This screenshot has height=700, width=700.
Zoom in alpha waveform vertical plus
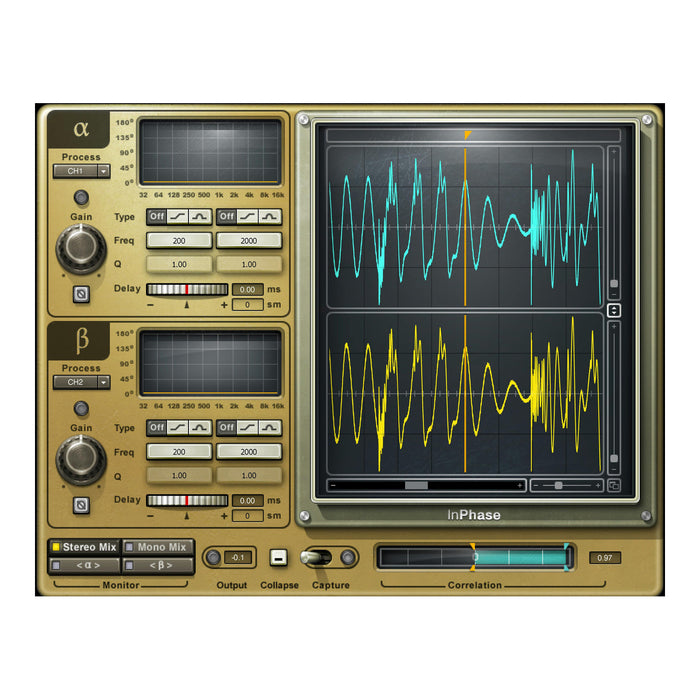point(614,152)
